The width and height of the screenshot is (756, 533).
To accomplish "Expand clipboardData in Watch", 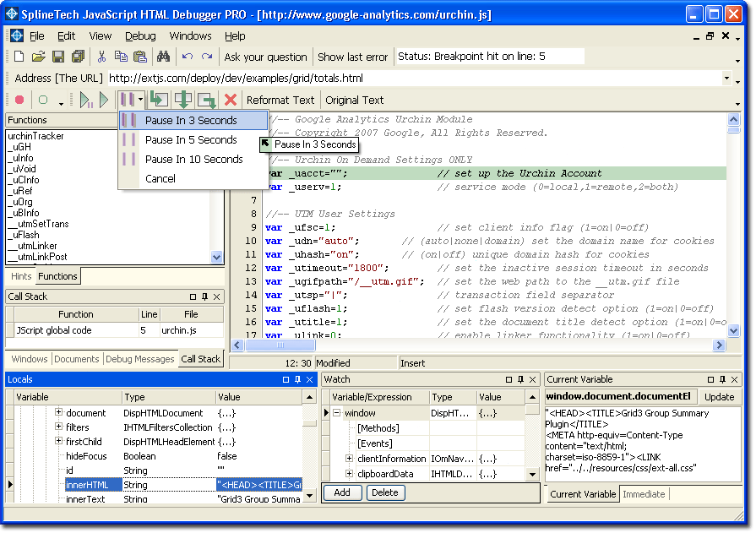I will point(349,474).
